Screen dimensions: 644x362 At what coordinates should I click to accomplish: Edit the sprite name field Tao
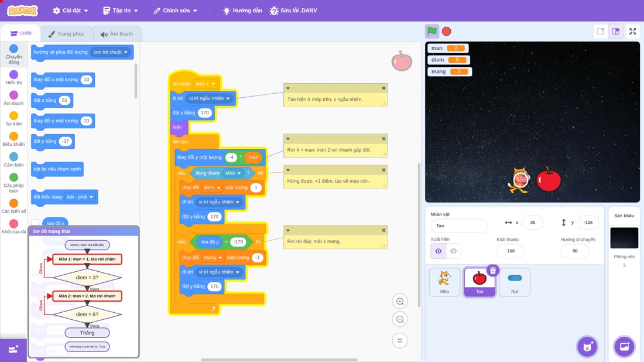pyautogui.click(x=459, y=226)
